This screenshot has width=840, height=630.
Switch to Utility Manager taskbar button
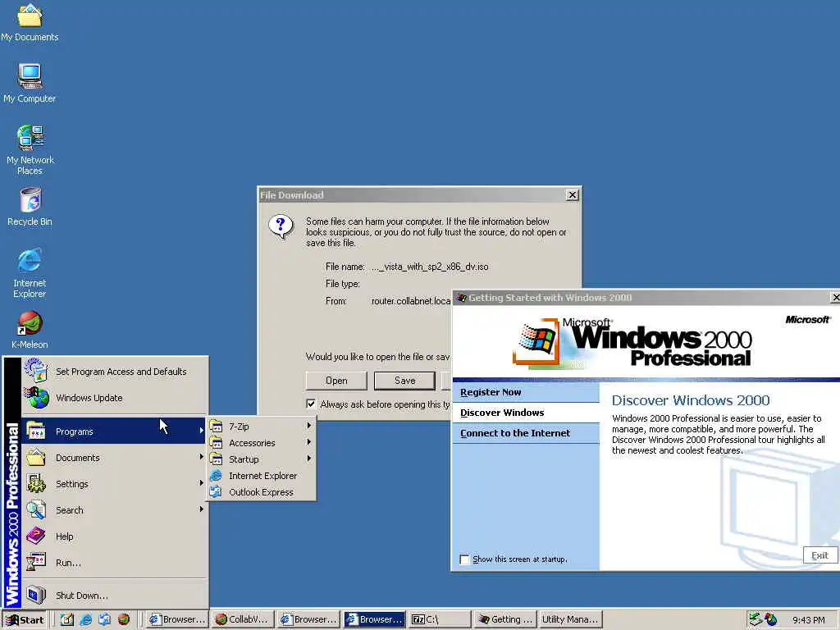(571, 620)
